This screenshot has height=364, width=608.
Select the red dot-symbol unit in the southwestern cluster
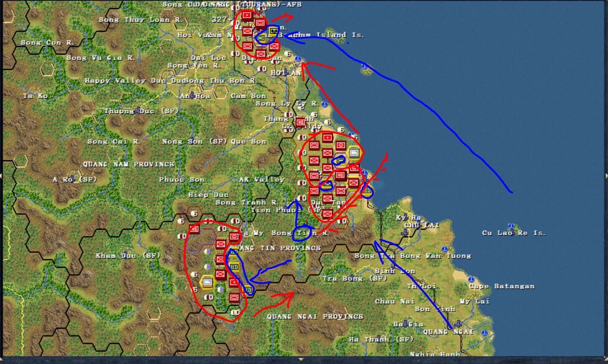coord(234,282)
